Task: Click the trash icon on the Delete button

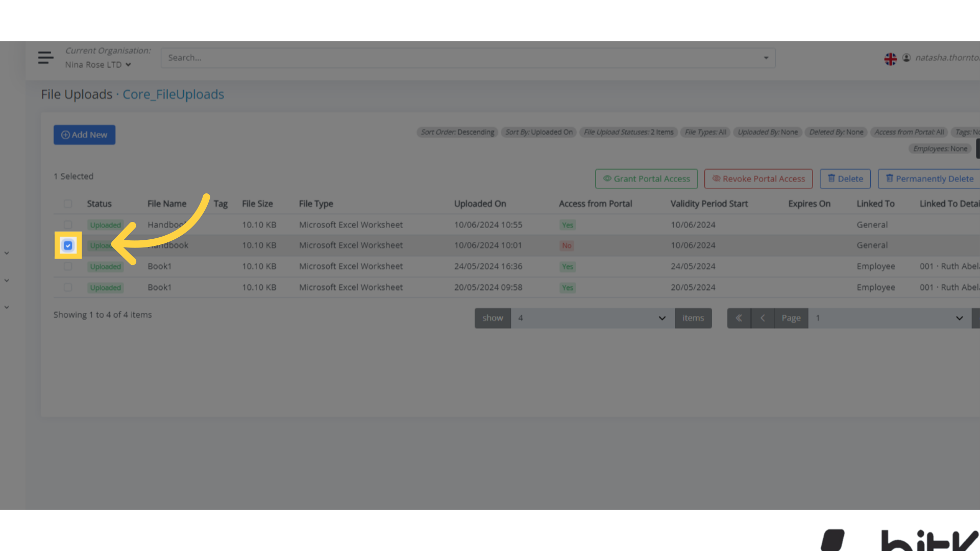Action: point(831,179)
